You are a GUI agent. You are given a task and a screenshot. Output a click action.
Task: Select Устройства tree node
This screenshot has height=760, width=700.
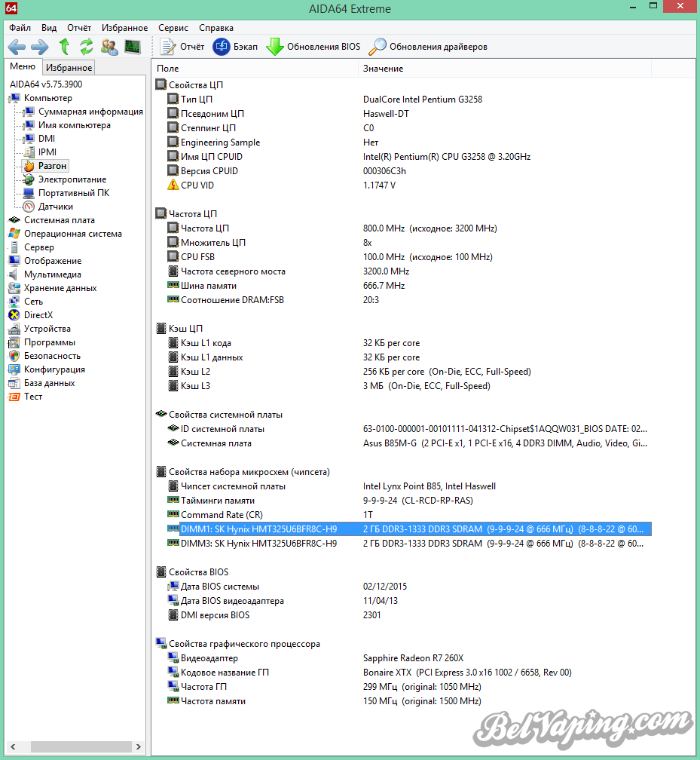47,329
